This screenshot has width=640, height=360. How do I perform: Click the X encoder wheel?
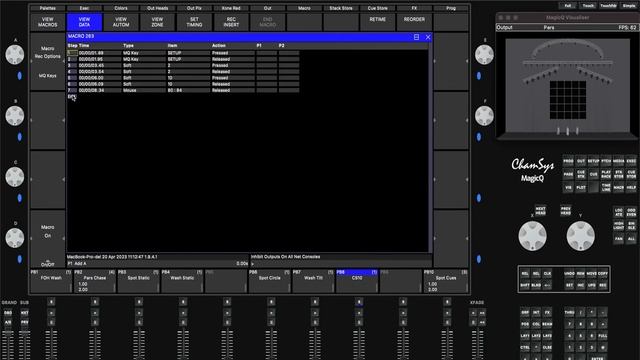(532, 236)
